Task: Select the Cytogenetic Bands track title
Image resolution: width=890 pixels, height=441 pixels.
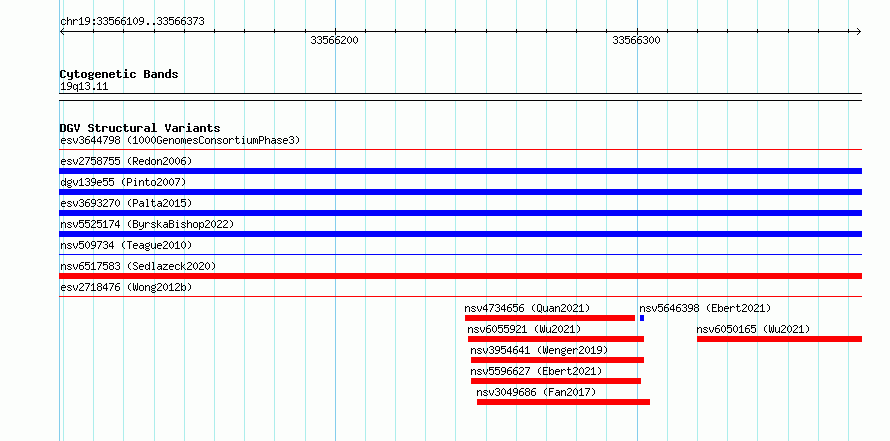Action: click(119, 74)
